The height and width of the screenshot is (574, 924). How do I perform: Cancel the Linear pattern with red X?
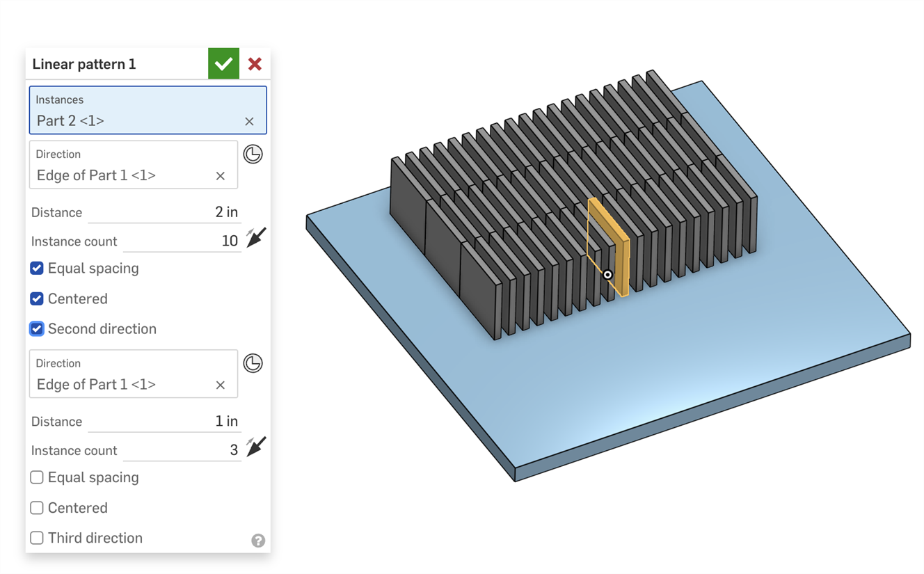[255, 64]
